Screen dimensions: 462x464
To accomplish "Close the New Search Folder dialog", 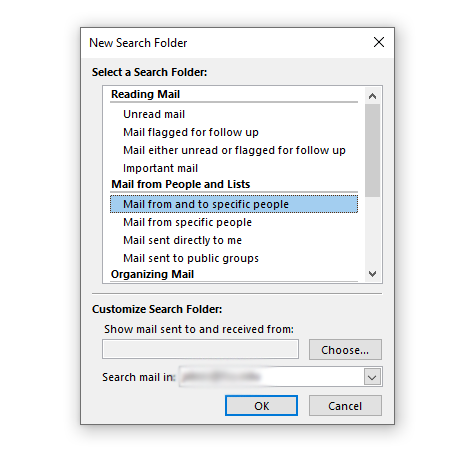I will pos(379,42).
